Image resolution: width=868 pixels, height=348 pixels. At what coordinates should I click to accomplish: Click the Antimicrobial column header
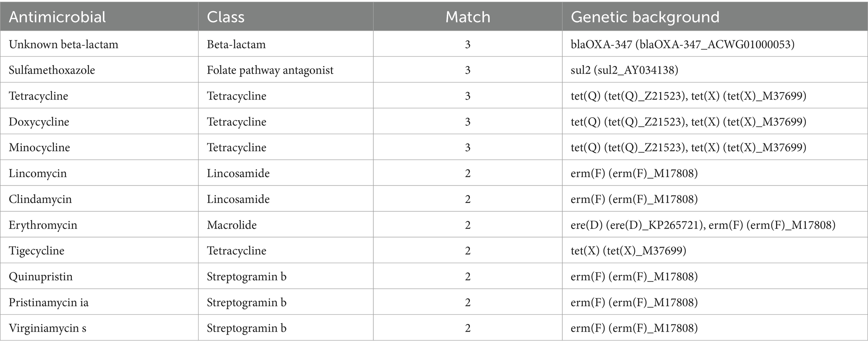[x=58, y=17]
